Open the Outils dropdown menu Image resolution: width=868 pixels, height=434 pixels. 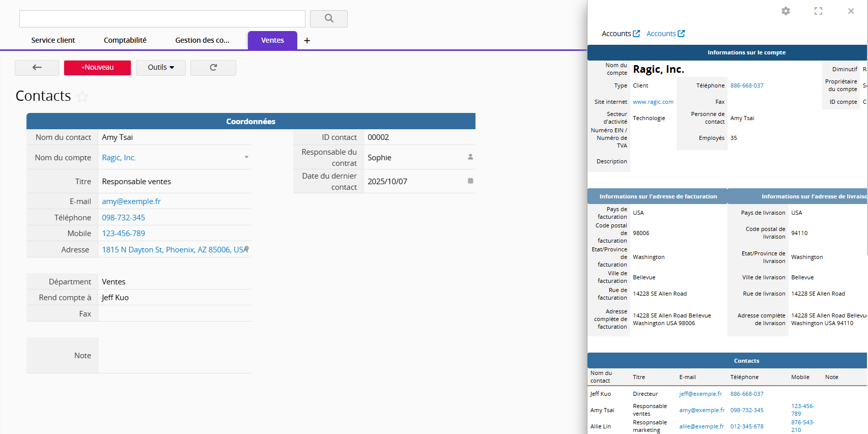pyautogui.click(x=161, y=68)
